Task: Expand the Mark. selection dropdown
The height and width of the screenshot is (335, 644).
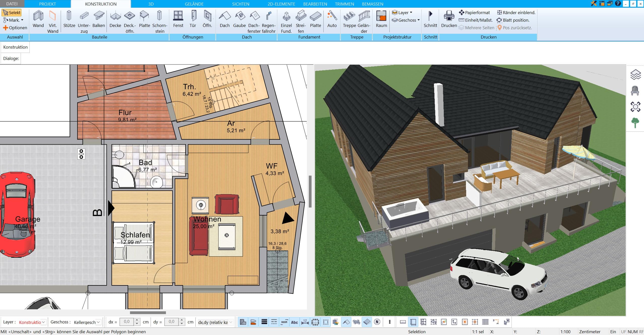Action: tap(13, 20)
